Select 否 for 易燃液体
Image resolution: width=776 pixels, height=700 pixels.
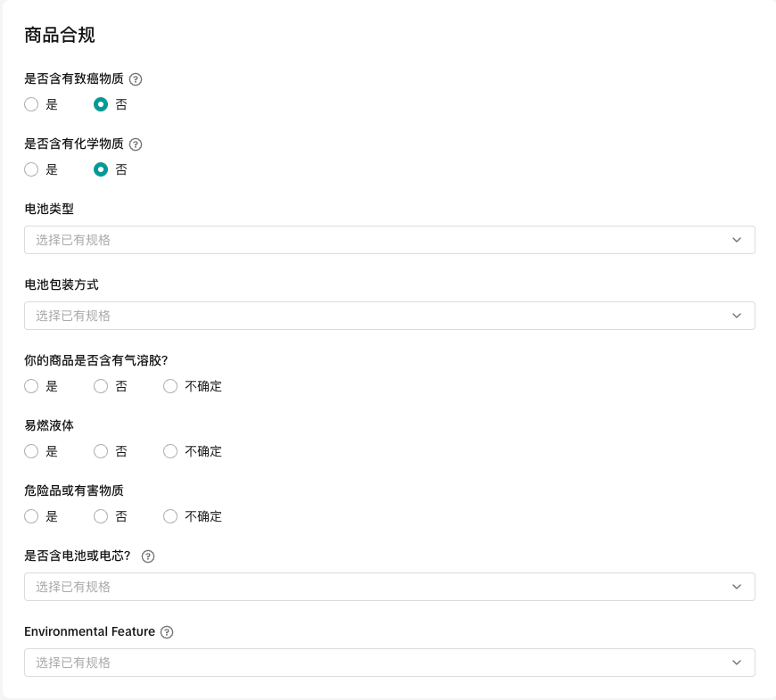tap(101, 451)
